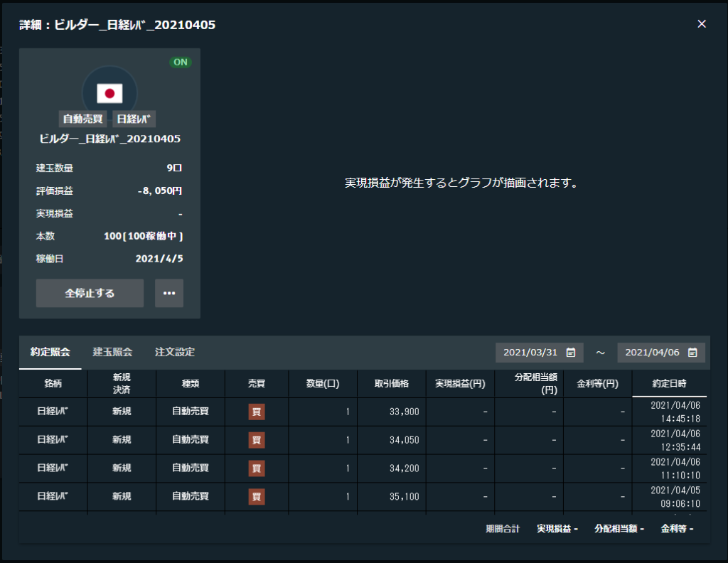Open calendar for start date 2021/03/31
Image resolution: width=728 pixels, height=563 pixels.
(x=570, y=353)
